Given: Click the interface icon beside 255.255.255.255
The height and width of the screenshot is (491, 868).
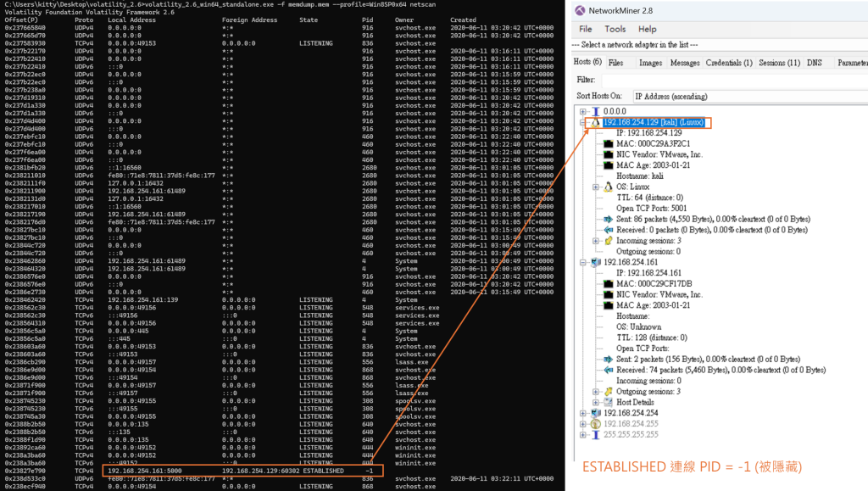Looking at the screenshot, I should 596,434.
